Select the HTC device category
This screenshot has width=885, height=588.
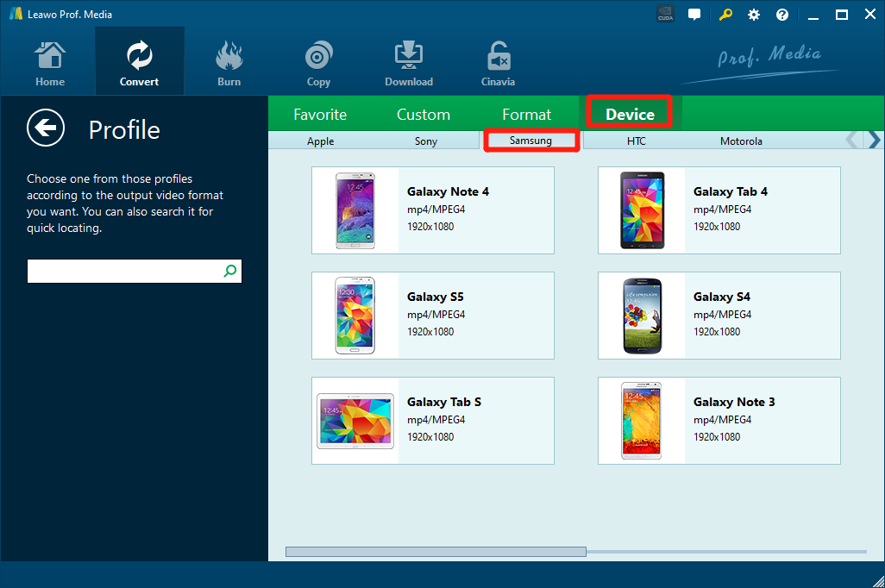click(637, 141)
